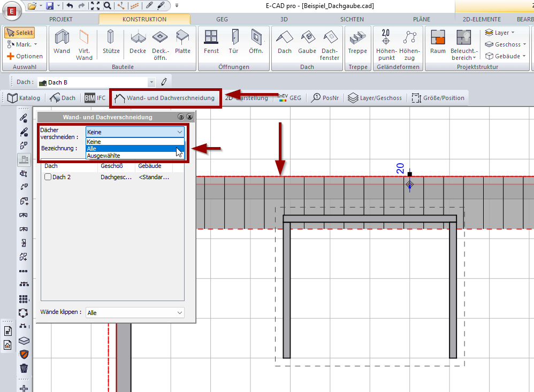Open the PROJEKT ribbon tab
Screen dimensions: 534x392
coord(60,19)
